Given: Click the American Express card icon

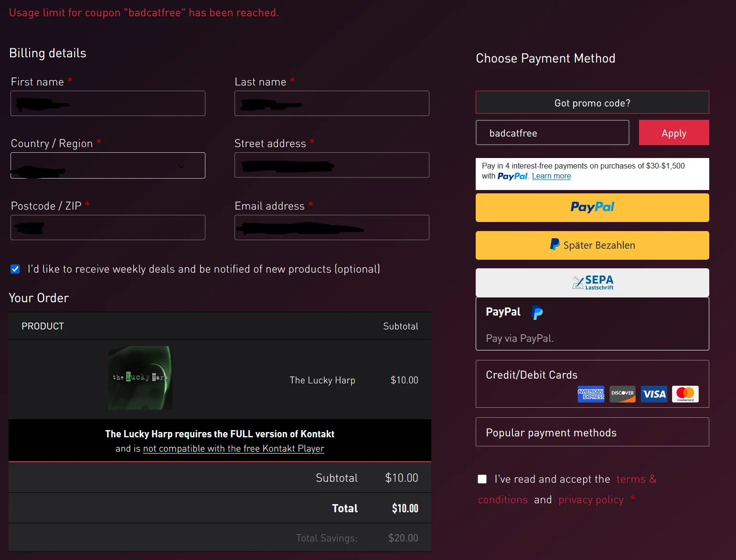Looking at the screenshot, I should (x=591, y=394).
